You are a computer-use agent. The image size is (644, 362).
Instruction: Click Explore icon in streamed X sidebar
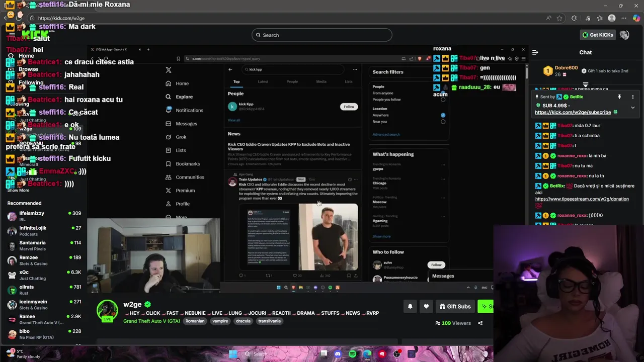(169, 97)
